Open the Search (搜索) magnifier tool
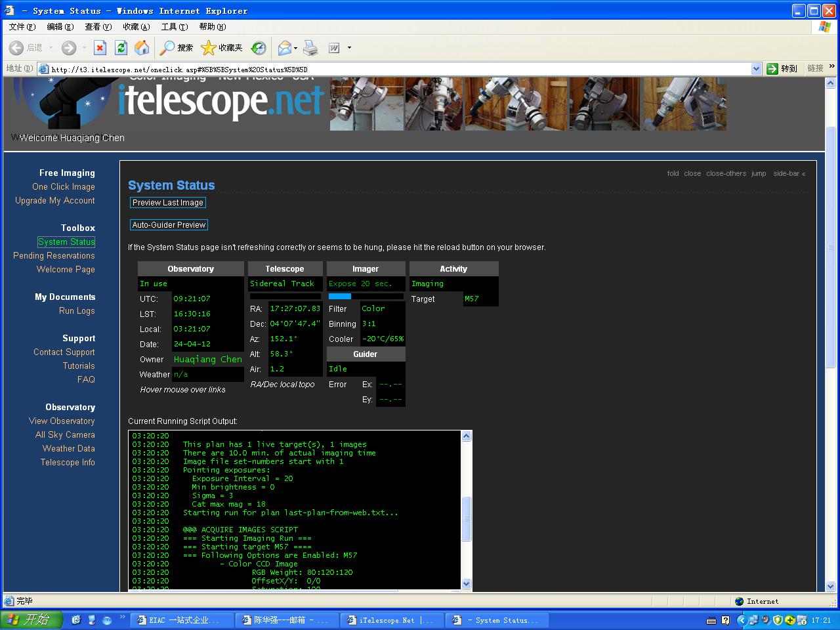840x630 pixels. [177, 48]
